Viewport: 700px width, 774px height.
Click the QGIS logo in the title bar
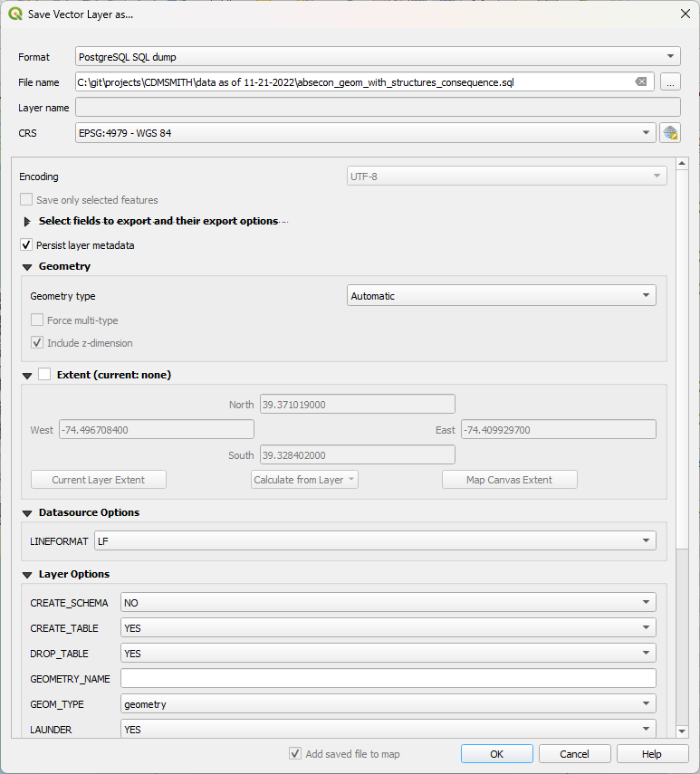(x=15, y=14)
